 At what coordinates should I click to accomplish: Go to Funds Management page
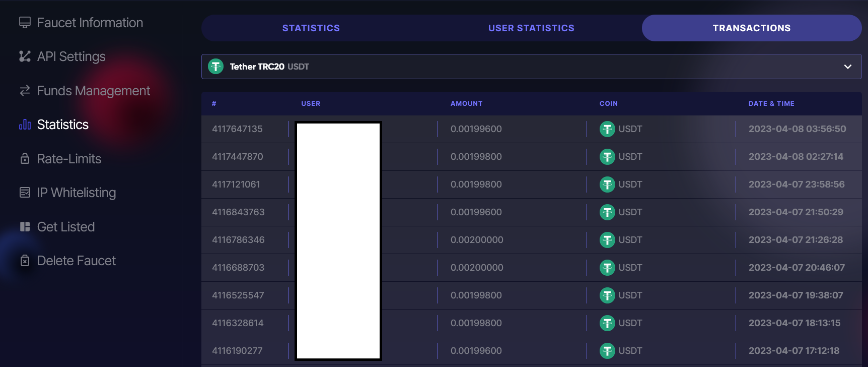85,91
